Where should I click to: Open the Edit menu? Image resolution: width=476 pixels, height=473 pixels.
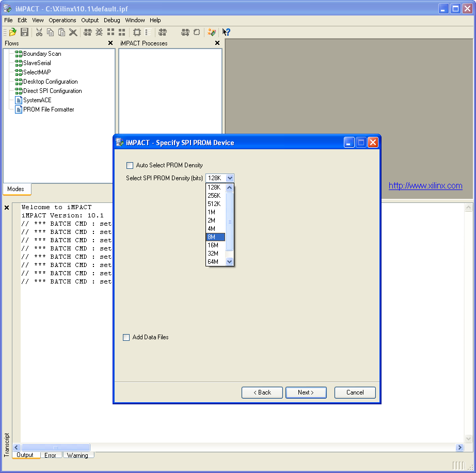click(22, 20)
